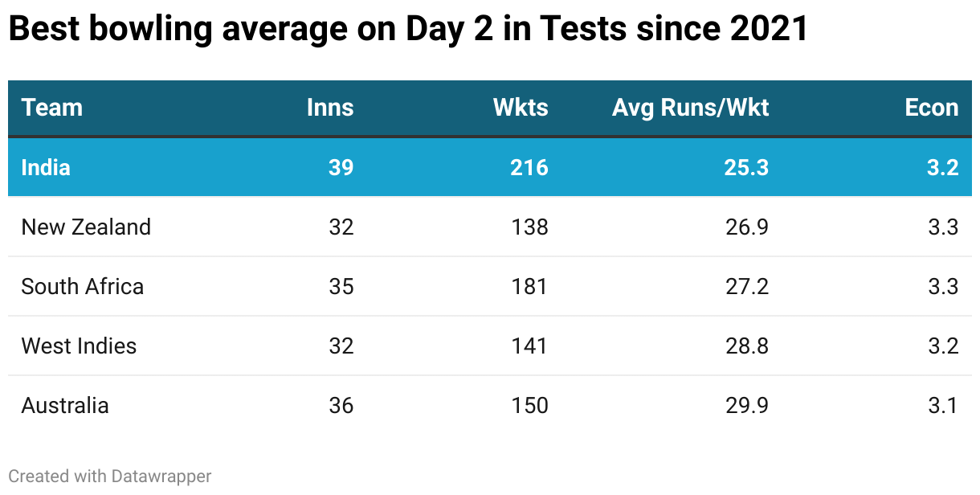Click India's 216 wickets value

coord(529,167)
